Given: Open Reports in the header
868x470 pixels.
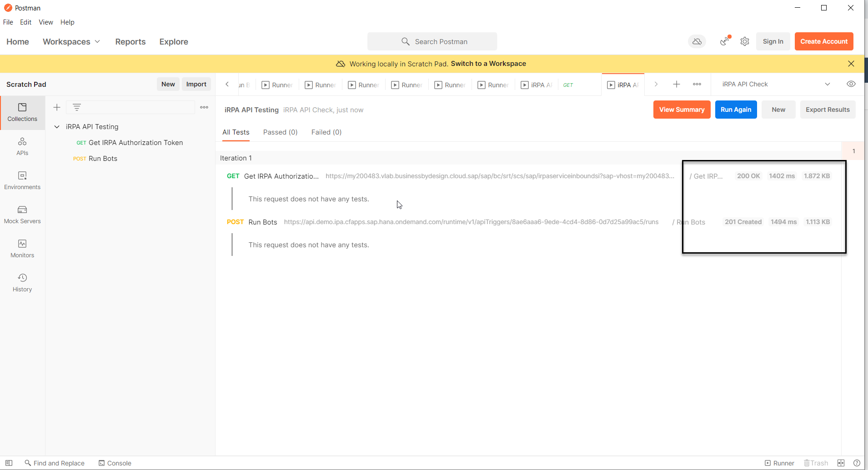Looking at the screenshot, I should click(x=130, y=41).
